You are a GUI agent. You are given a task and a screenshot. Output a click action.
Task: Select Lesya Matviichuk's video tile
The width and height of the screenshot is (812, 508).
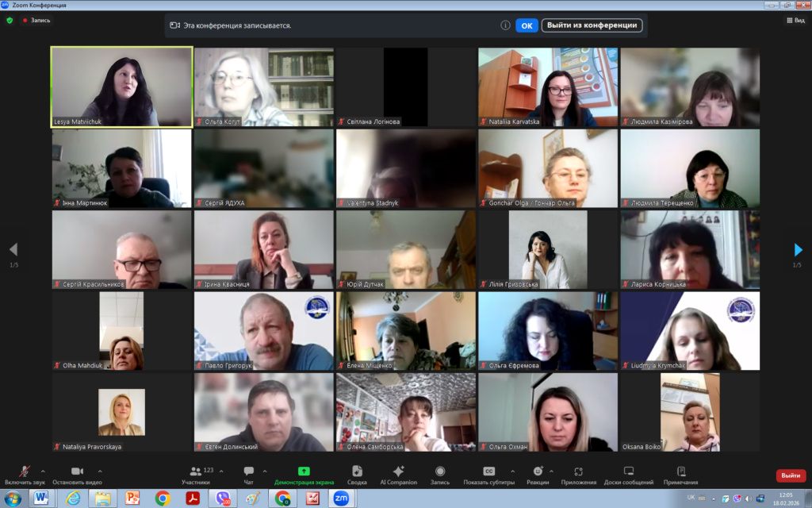pos(121,86)
